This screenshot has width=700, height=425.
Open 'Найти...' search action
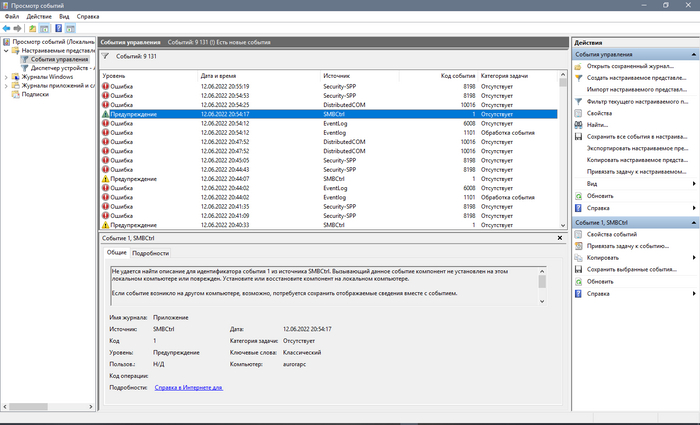click(598, 125)
